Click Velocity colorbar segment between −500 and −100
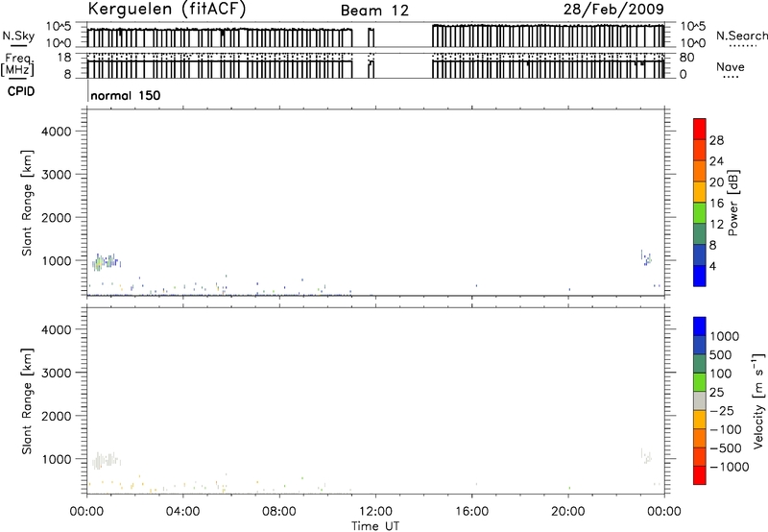Viewport: 768px width, 532px height. pyautogui.click(x=700, y=438)
